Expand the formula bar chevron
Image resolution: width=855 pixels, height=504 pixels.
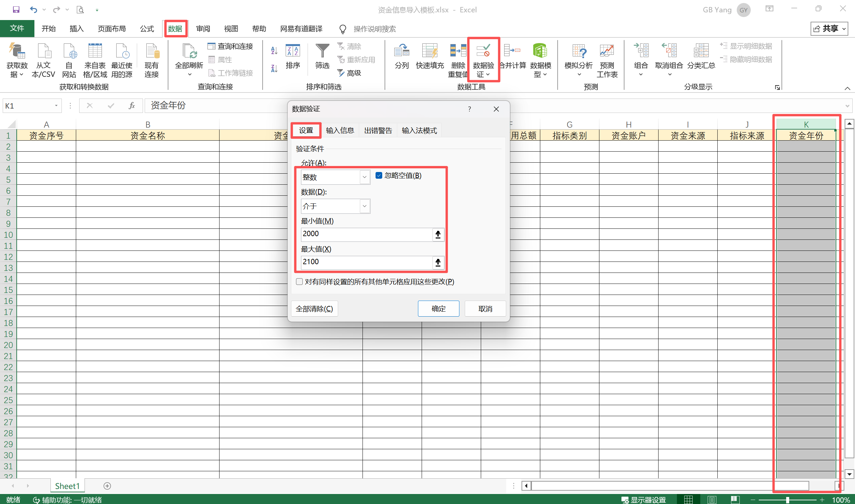pyautogui.click(x=847, y=106)
